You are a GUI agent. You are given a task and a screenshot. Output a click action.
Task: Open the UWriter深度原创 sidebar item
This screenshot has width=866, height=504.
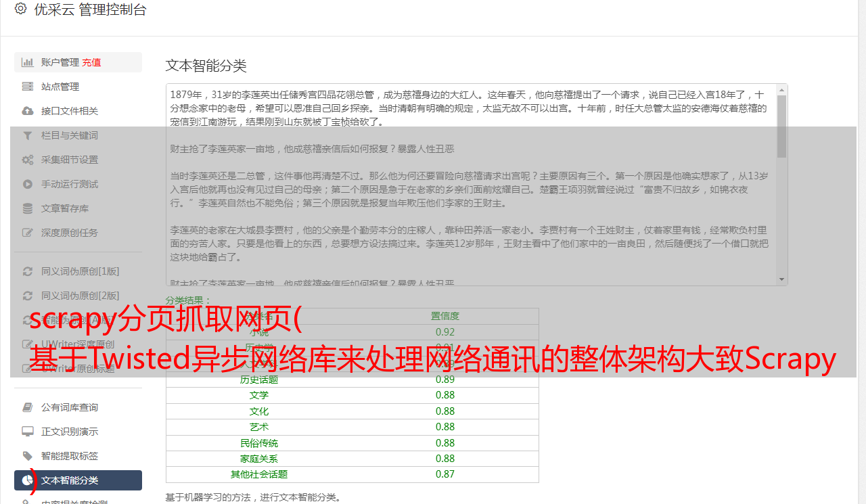pyautogui.click(x=78, y=344)
